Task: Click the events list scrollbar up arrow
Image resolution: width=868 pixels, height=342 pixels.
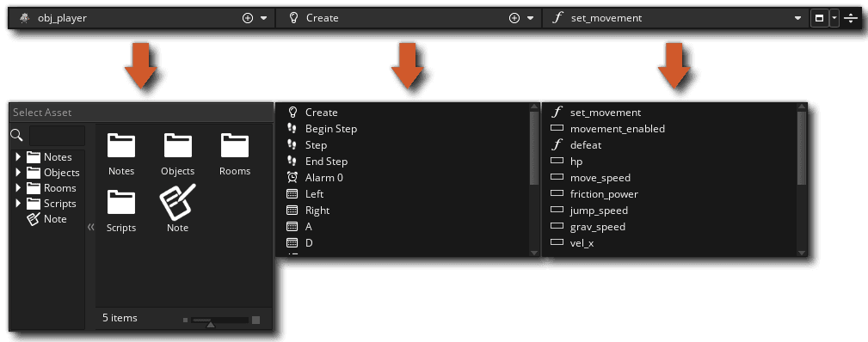Action: pos(534,107)
